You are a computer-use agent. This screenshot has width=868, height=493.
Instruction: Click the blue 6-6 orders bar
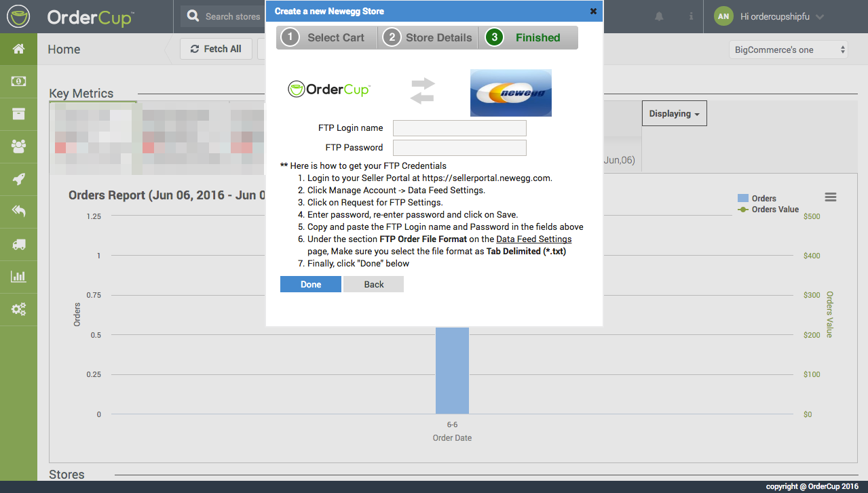[452, 370]
